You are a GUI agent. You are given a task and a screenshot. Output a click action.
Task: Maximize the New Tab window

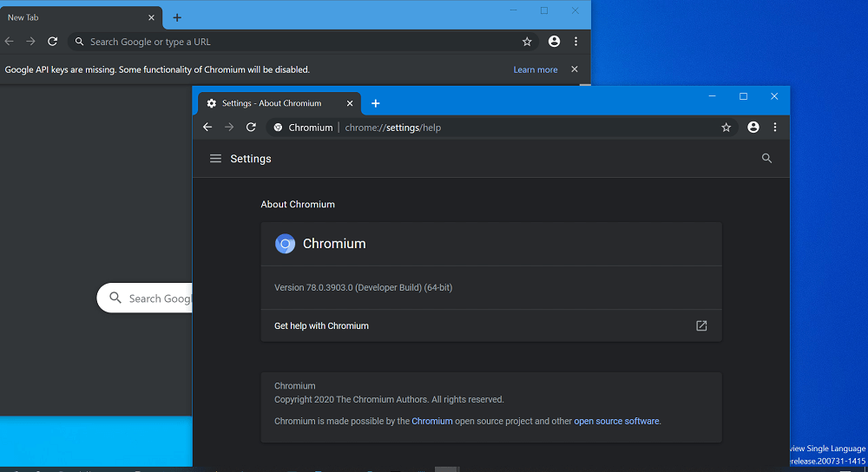click(x=544, y=10)
